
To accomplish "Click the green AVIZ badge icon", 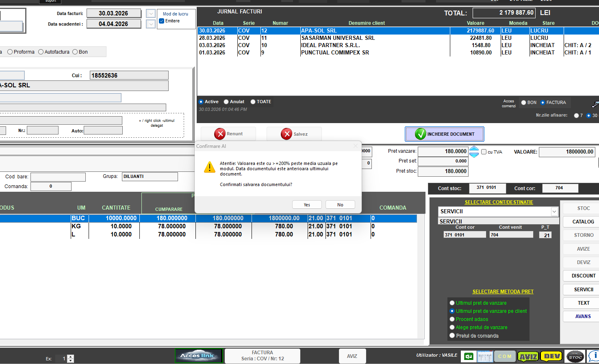I will [x=528, y=356].
